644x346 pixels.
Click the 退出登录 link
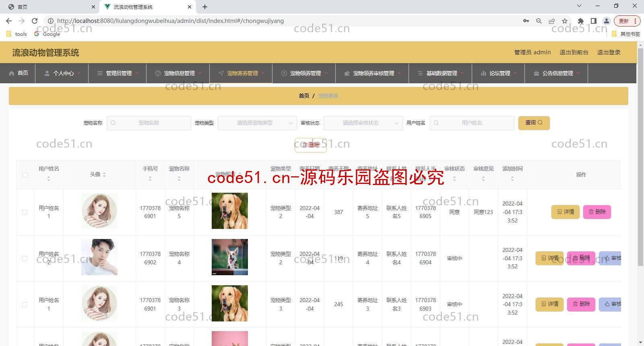pyautogui.click(x=609, y=52)
